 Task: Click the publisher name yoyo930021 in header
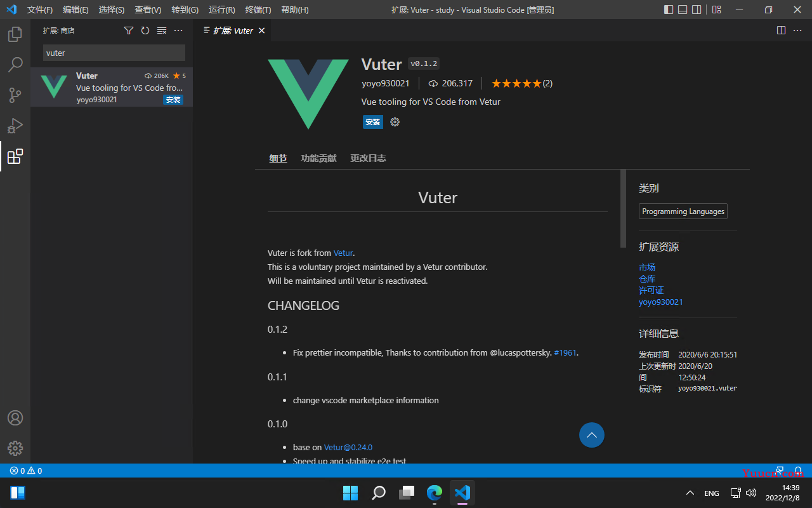[386, 83]
